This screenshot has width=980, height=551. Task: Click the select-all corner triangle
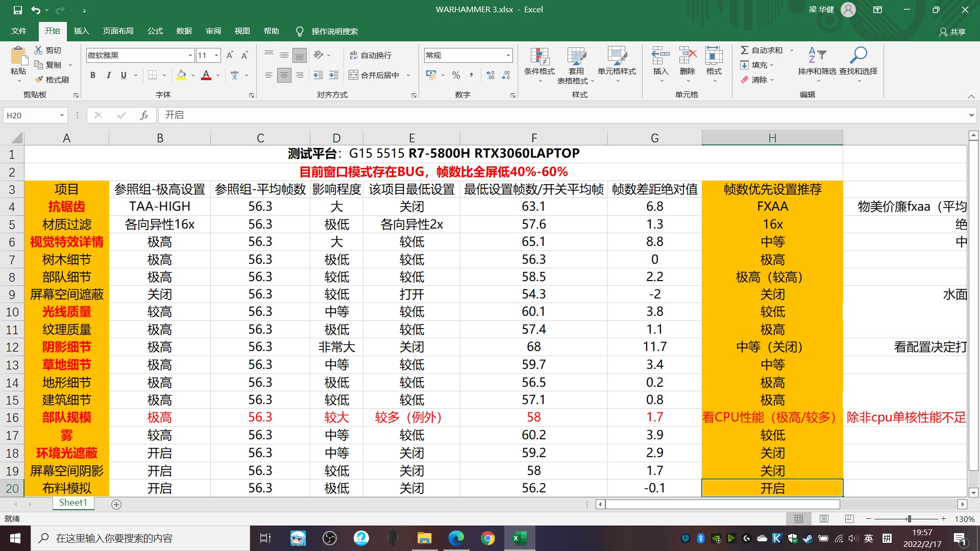[x=16, y=138]
